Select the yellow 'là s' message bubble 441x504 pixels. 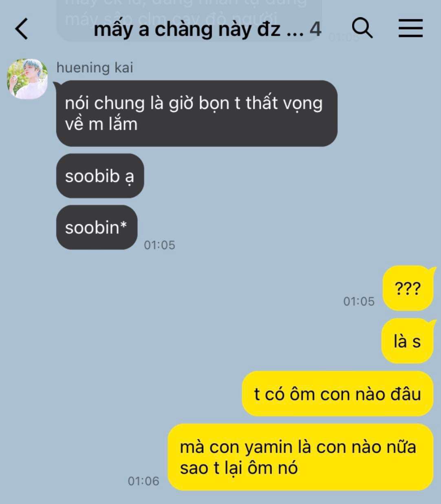(407, 341)
